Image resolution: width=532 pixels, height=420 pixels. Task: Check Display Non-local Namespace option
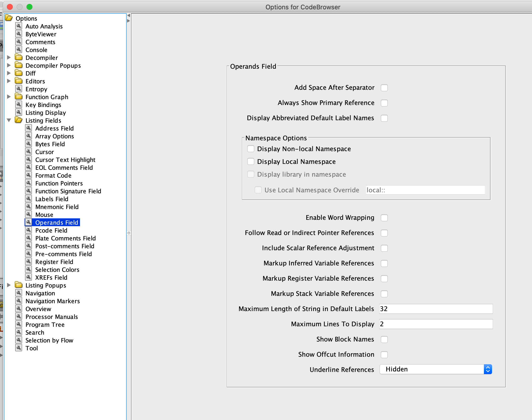tap(251, 149)
